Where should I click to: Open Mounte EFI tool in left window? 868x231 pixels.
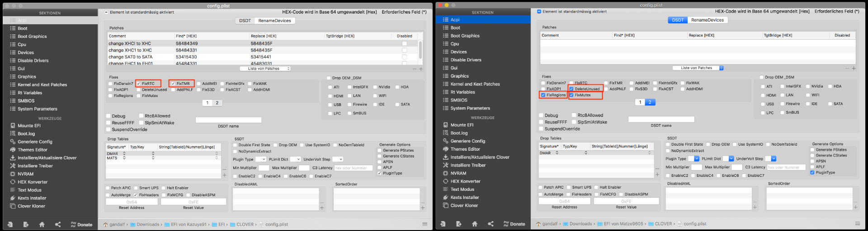pos(29,126)
